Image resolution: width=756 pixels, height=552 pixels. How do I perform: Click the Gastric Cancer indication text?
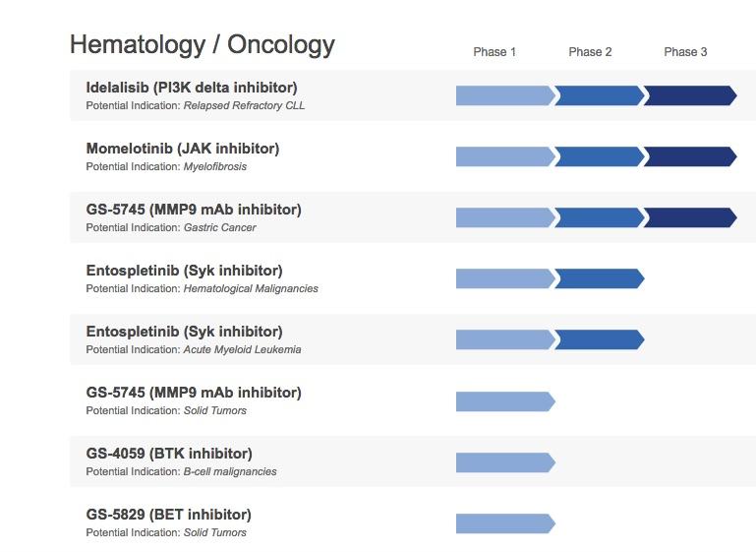pyautogui.click(x=218, y=227)
